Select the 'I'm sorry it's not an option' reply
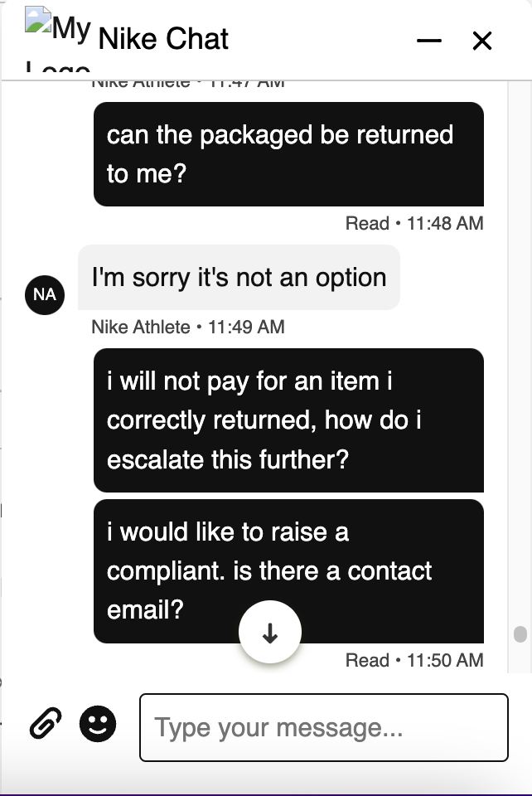 pyautogui.click(x=239, y=278)
